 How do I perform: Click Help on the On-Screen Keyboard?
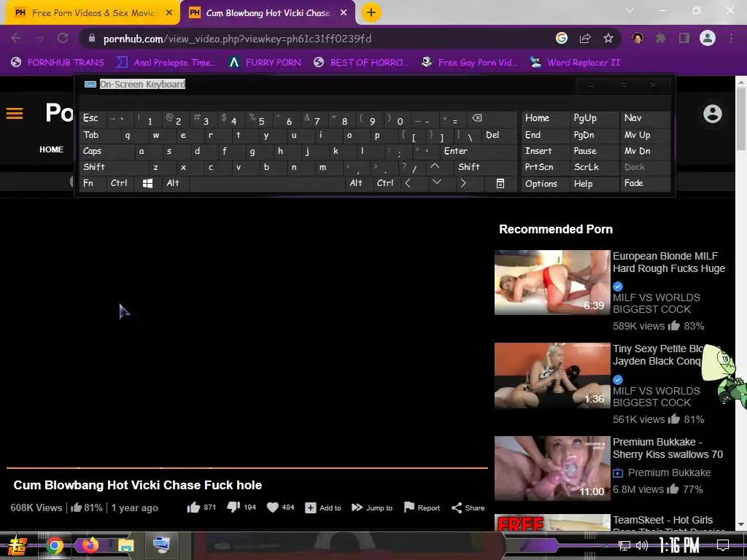[x=594, y=183]
